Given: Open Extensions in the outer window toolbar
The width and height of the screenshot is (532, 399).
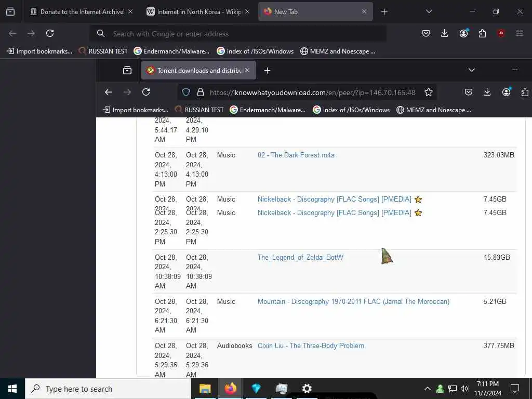Looking at the screenshot, I should [x=482, y=33].
